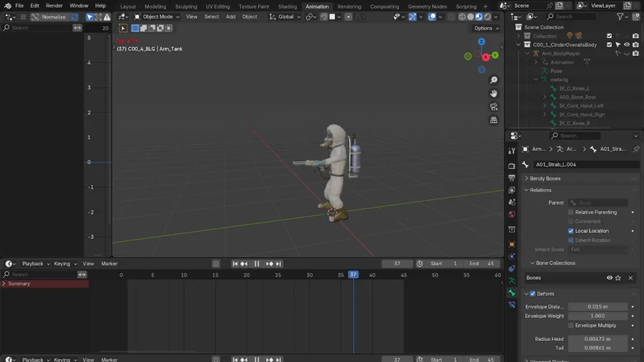This screenshot has width=644, height=362.
Task: Uncheck Collection exclude checkbox in outliner
Action: (x=610, y=36)
